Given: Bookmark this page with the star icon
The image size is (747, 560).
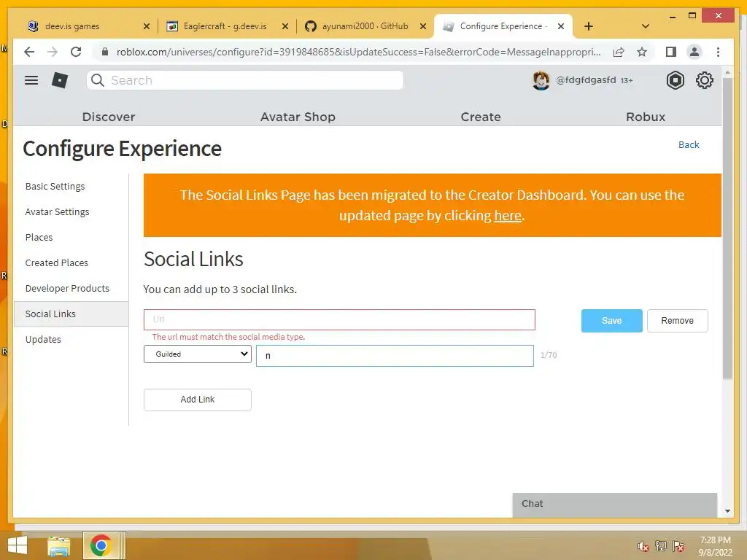Looking at the screenshot, I should pos(642,52).
